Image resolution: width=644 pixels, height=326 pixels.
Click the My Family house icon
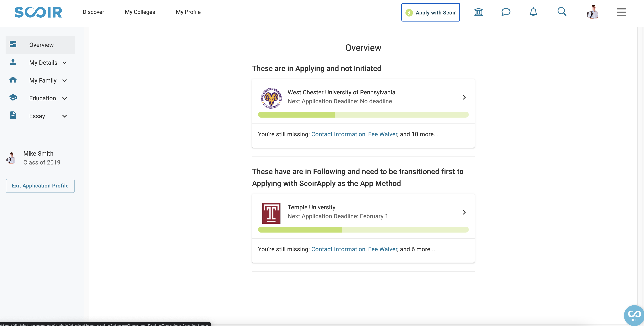click(x=13, y=80)
